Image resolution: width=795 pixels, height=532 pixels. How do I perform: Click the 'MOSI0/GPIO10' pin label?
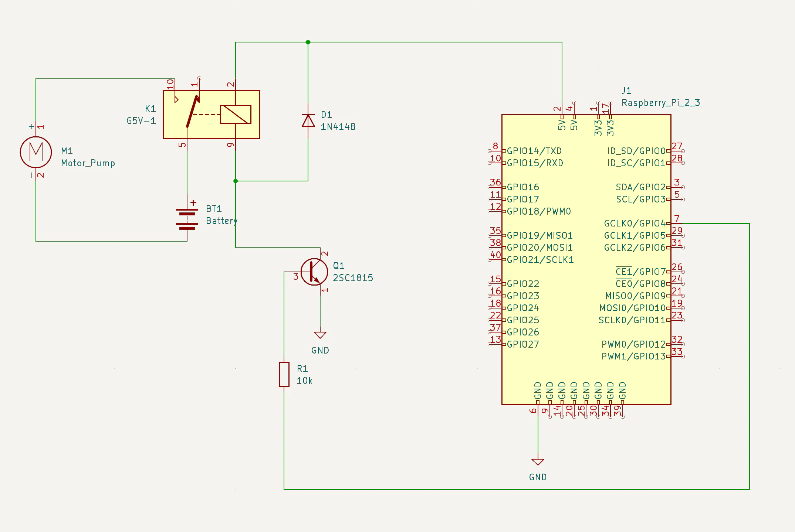click(x=633, y=308)
